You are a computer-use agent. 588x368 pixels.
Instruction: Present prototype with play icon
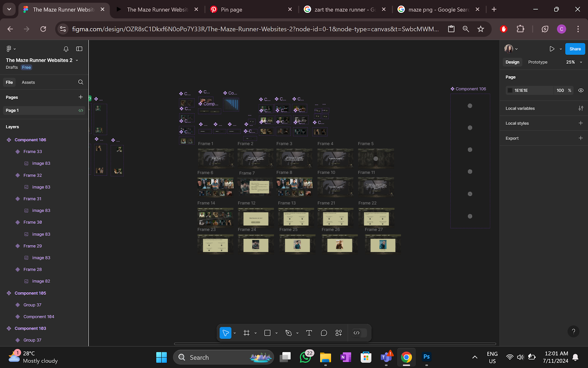[552, 49]
